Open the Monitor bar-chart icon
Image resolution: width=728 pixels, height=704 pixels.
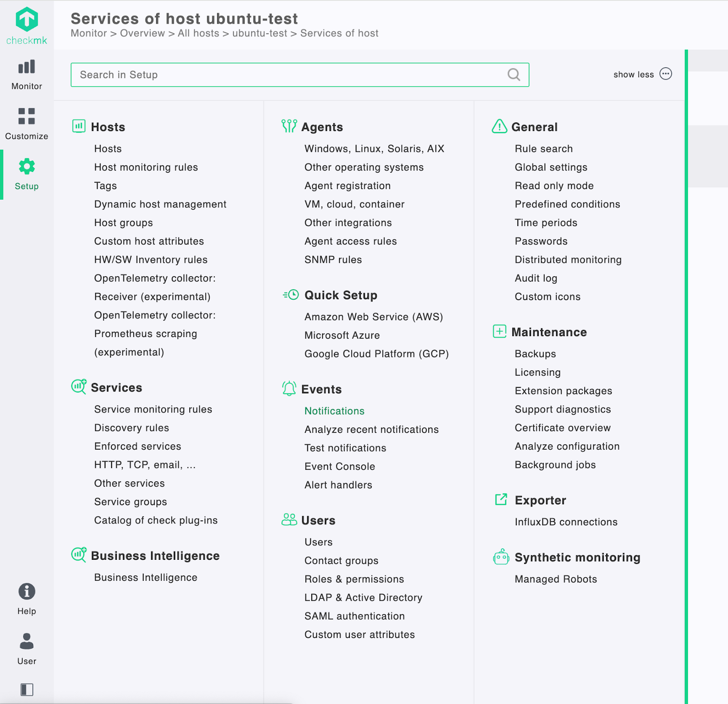27,67
